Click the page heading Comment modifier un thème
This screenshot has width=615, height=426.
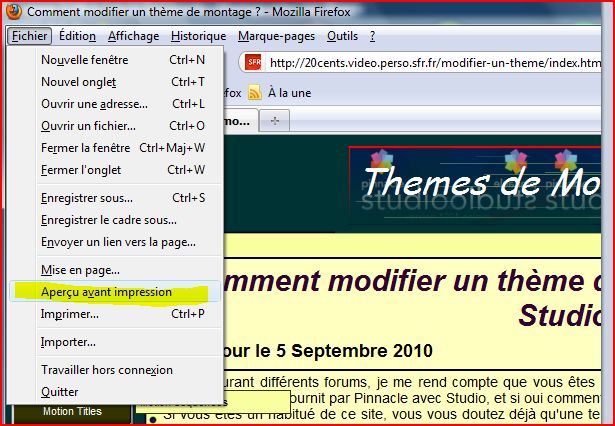click(x=412, y=298)
